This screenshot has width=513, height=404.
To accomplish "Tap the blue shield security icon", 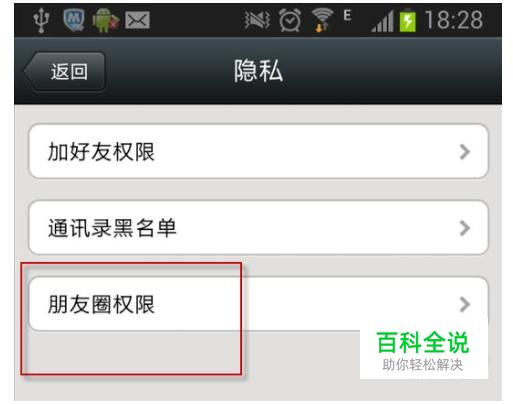I will click(74, 20).
